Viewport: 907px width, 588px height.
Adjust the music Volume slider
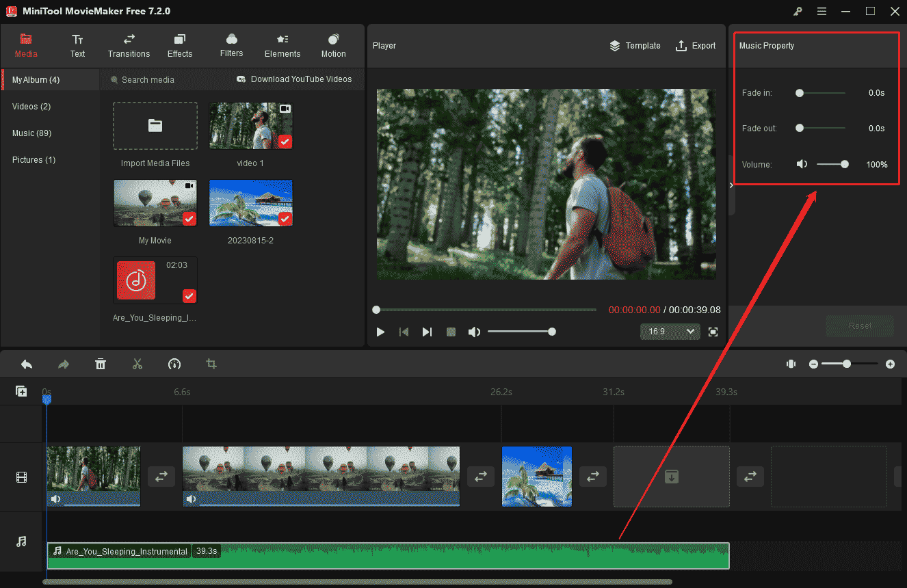pyautogui.click(x=832, y=164)
